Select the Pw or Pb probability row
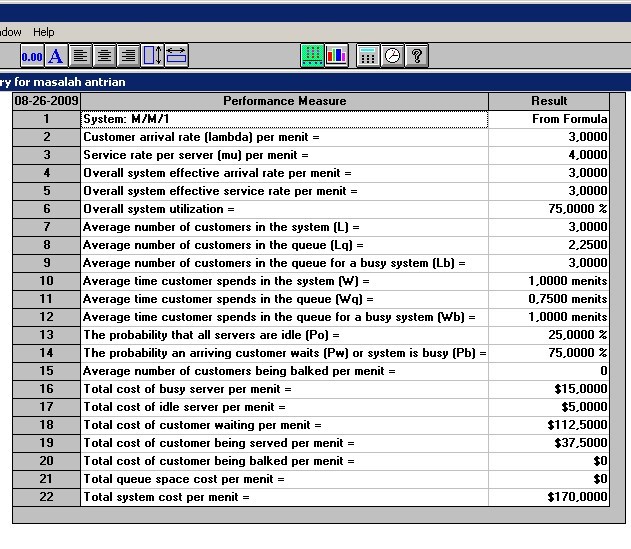Image resolution: width=631 pixels, height=549 pixels. coord(285,353)
